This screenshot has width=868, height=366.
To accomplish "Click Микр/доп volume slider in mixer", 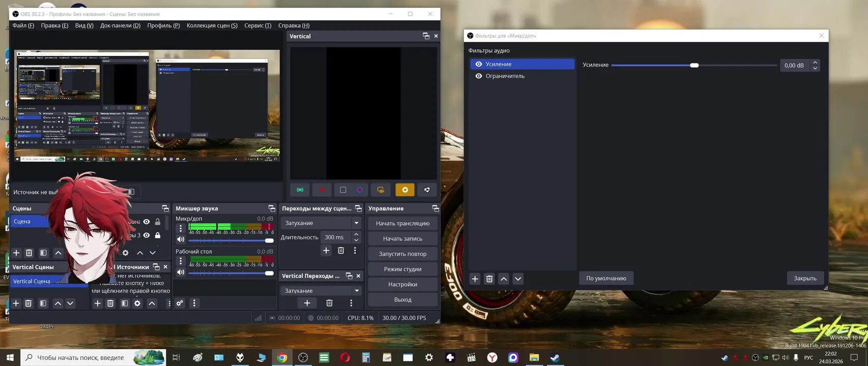I will click(231, 240).
